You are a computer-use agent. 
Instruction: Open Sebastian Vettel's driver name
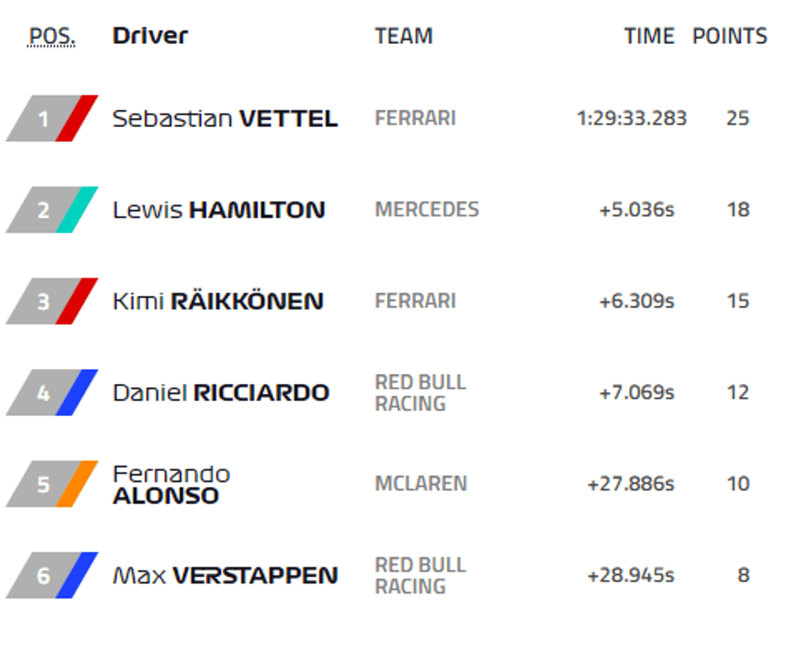225,119
